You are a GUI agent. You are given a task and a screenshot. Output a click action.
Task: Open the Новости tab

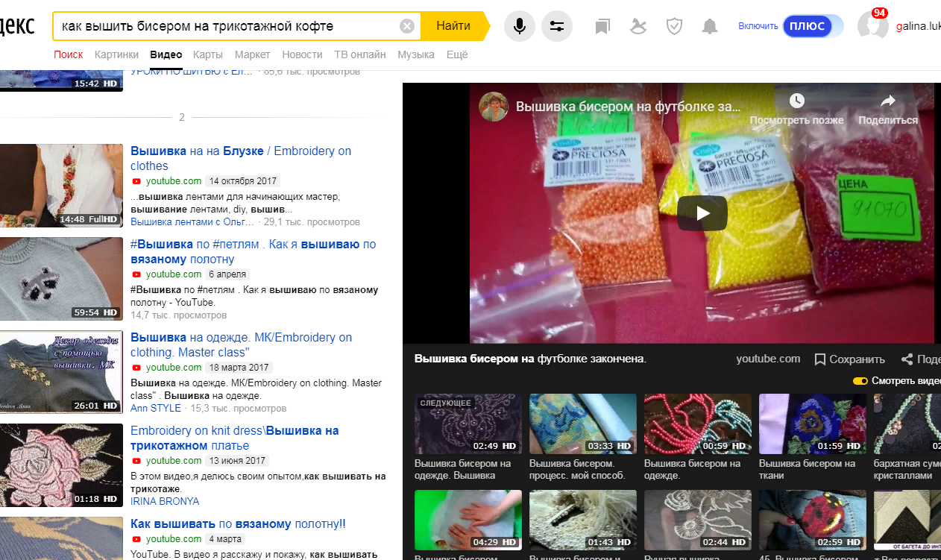point(303,54)
